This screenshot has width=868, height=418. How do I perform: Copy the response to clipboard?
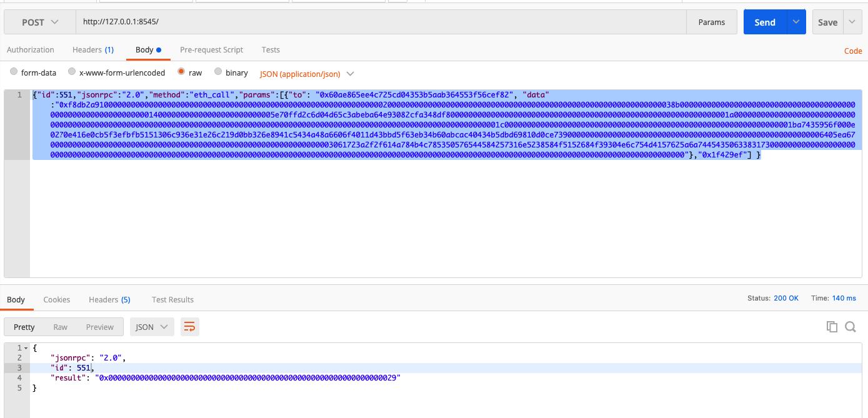pyautogui.click(x=832, y=326)
